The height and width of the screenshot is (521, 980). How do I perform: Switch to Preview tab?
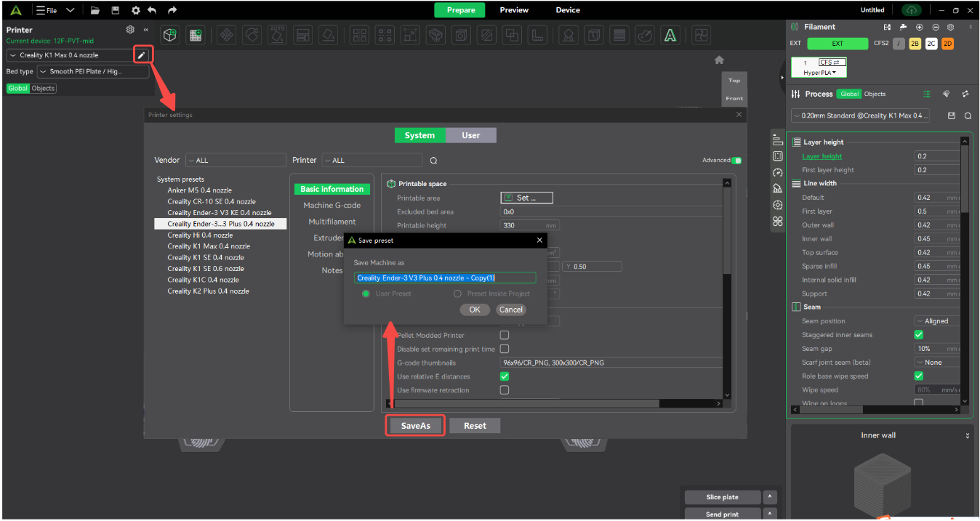click(514, 10)
